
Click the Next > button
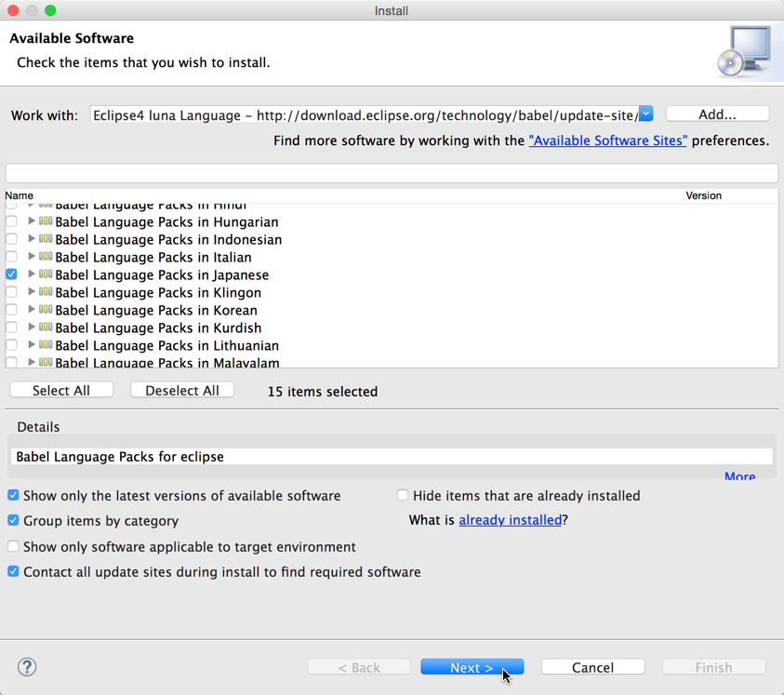(472, 667)
